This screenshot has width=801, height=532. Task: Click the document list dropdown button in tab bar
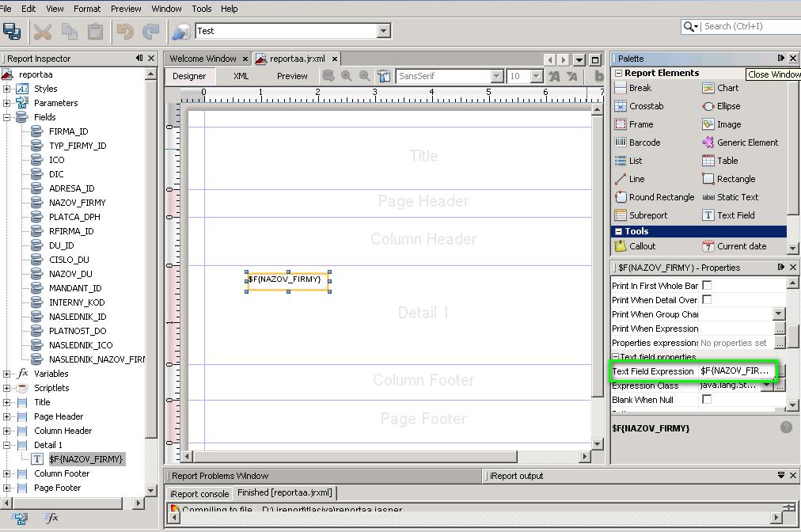coord(579,60)
